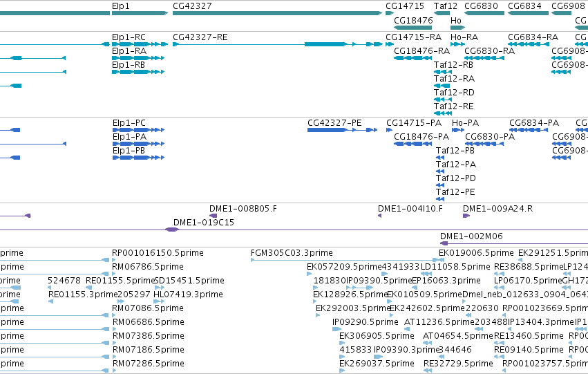This screenshot has width=588, height=374.
Task: Select the CG6830-PA feature
Action: [484, 144]
